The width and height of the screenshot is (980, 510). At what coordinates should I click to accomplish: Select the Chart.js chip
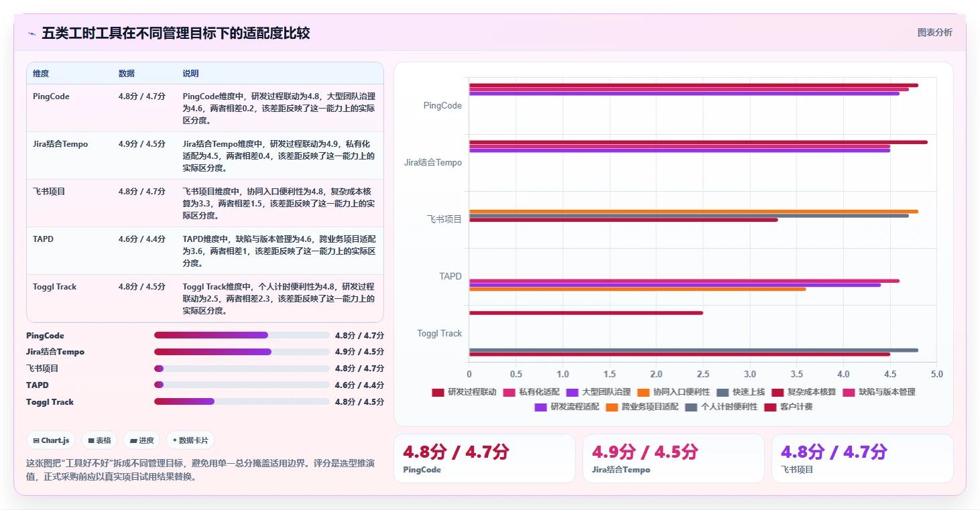52,440
